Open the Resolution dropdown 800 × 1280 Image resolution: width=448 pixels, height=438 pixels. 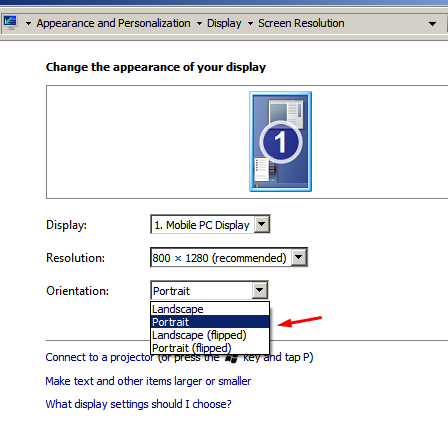[x=229, y=257]
